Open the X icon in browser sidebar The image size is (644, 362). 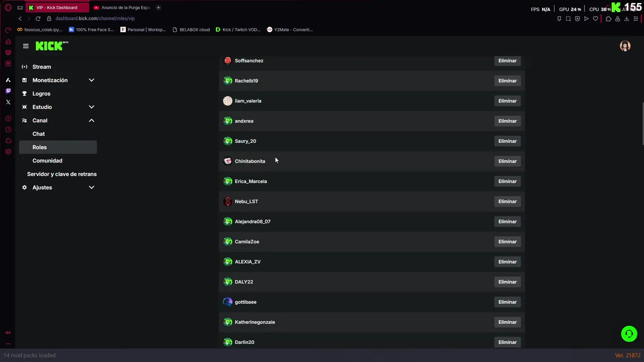(x=8, y=102)
